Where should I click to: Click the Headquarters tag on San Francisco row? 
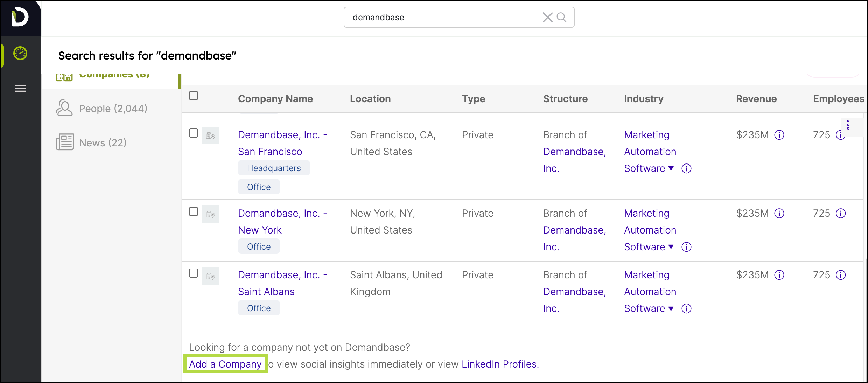pos(274,168)
